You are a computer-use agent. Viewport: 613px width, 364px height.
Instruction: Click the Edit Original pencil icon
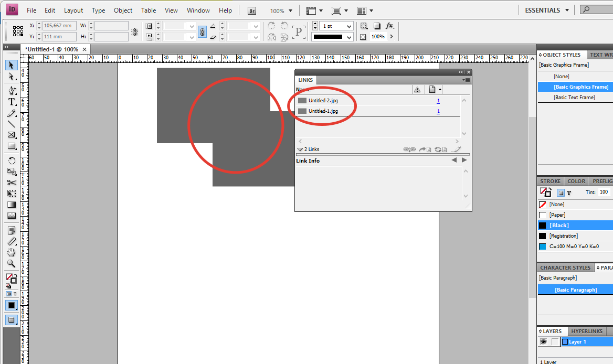(456, 149)
